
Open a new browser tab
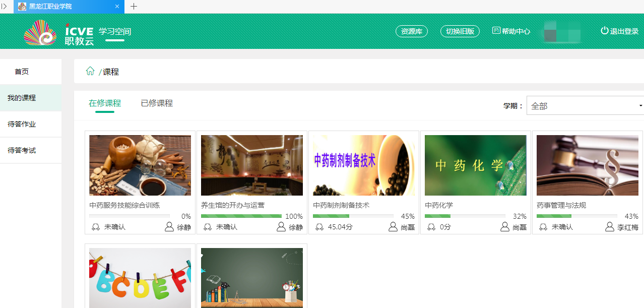point(134,7)
